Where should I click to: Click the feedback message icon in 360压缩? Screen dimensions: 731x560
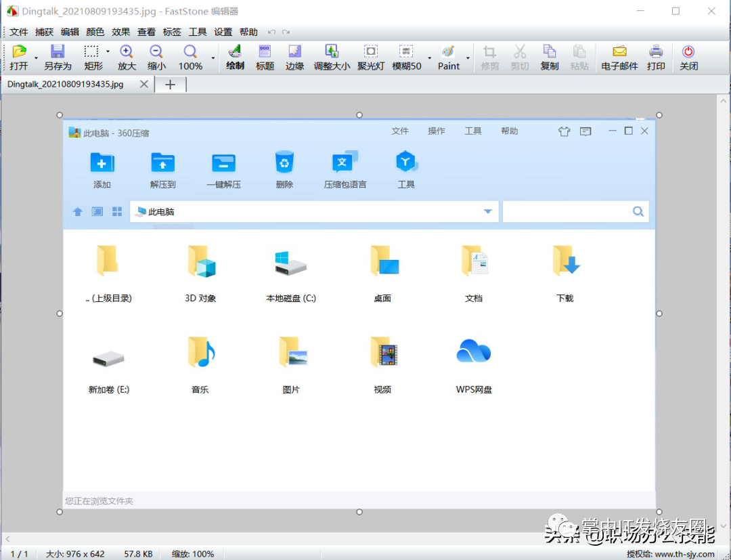585,131
